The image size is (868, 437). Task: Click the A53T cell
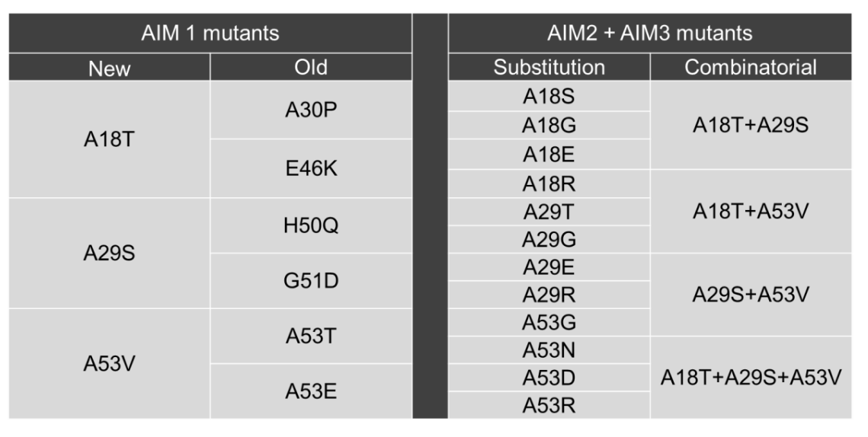pos(311,337)
